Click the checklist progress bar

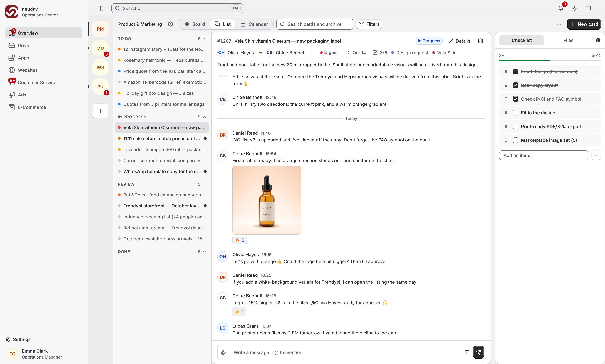click(x=550, y=60)
